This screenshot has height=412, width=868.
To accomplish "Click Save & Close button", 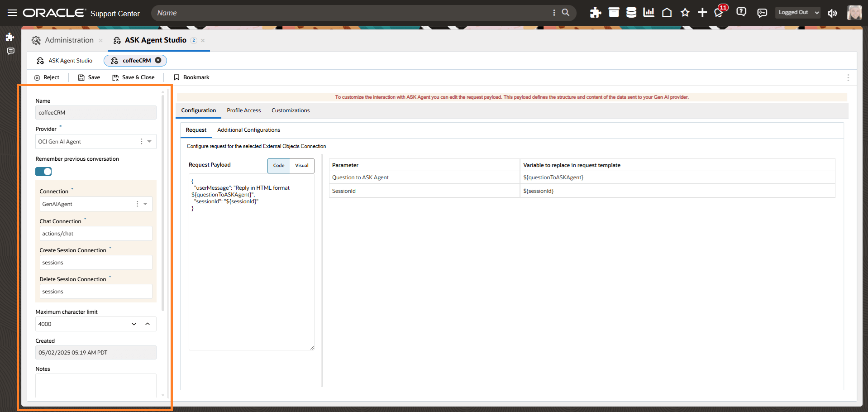I will click(x=134, y=77).
